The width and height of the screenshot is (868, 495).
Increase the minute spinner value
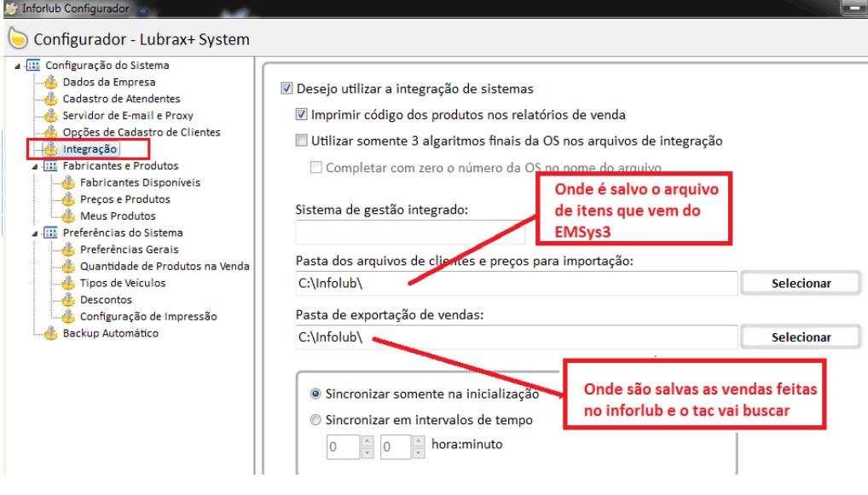419,440
